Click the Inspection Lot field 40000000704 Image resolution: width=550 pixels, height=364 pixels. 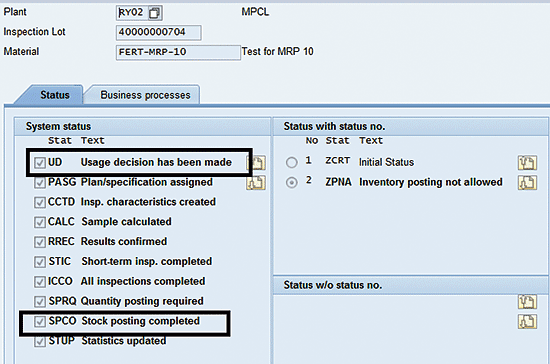(159, 33)
